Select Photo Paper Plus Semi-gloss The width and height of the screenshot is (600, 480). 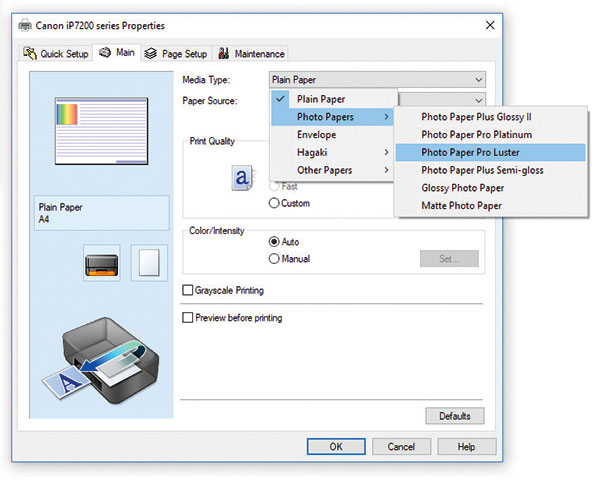[x=491, y=170]
